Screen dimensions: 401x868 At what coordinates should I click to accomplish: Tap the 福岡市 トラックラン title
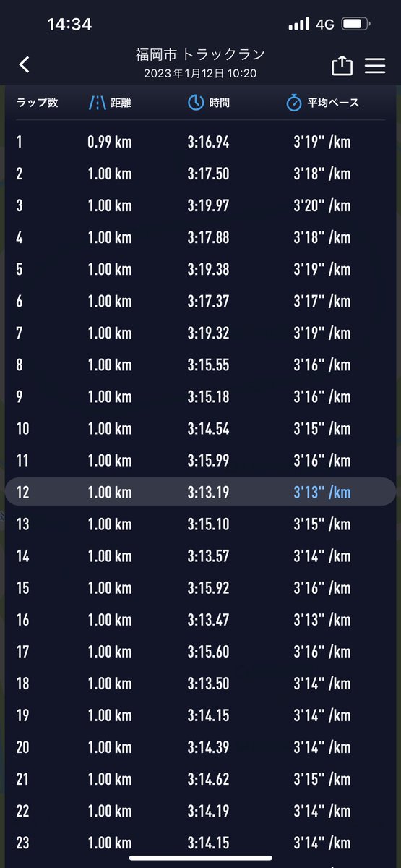click(x=200, y=56)
